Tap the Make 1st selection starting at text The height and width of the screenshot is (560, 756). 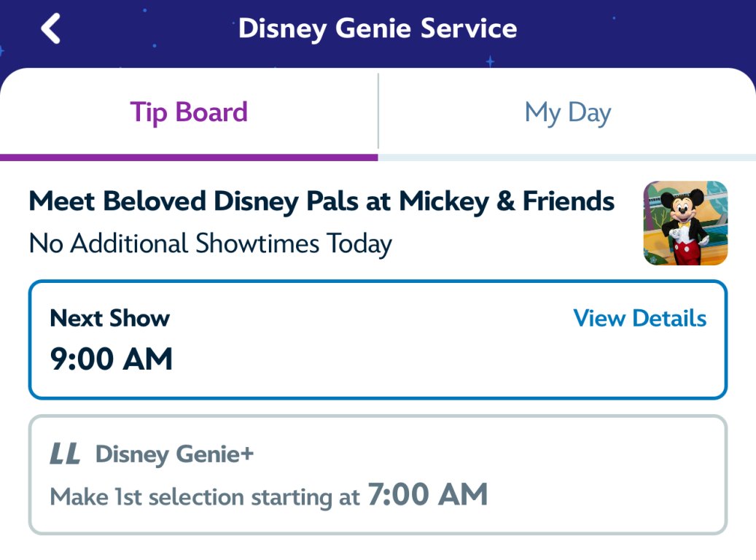click(205, 497)
